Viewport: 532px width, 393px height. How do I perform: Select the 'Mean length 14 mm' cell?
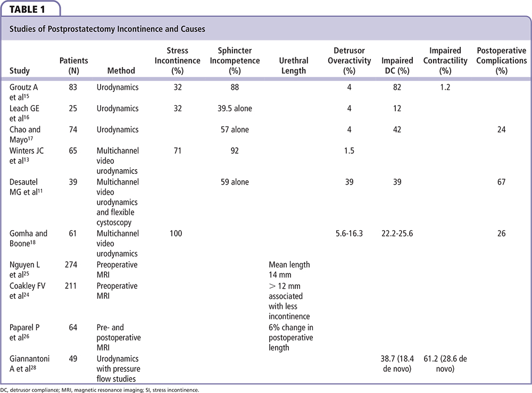pos(289,270)
